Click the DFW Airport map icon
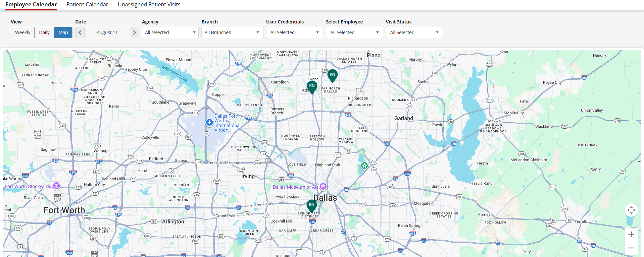Screen dimensions: 644x257 (209, 123)
